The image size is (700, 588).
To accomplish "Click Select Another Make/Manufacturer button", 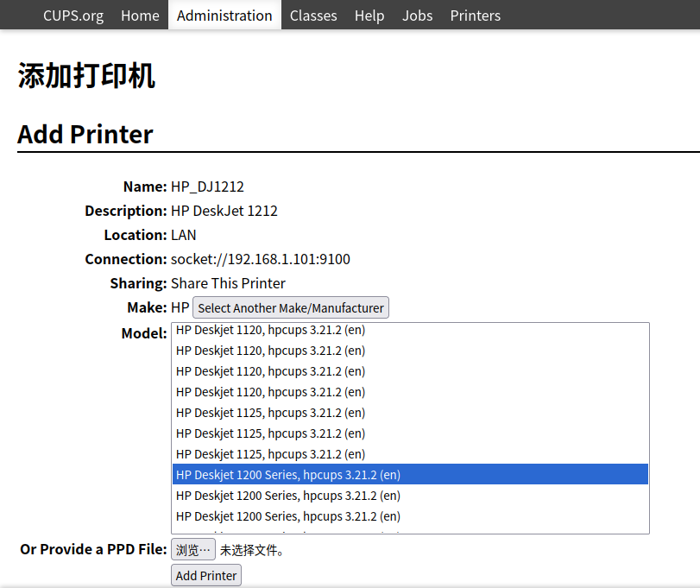I will [291, 308].
